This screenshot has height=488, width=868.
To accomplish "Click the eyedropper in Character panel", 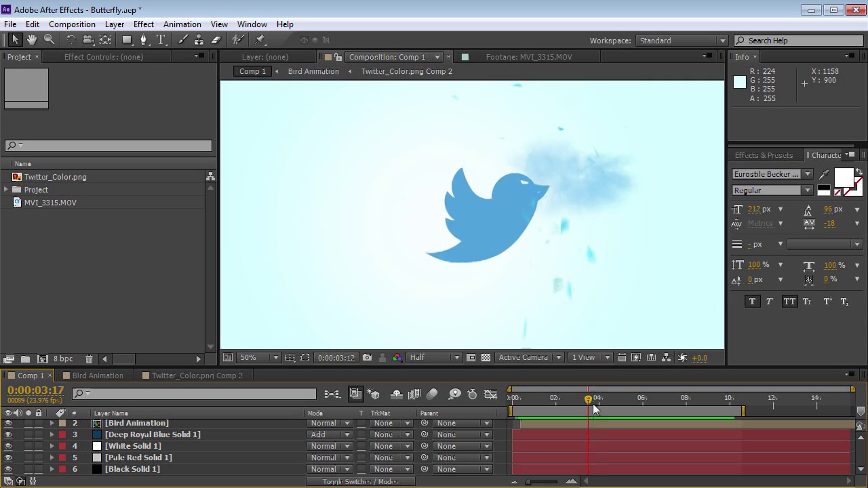I will click(824, 174).
